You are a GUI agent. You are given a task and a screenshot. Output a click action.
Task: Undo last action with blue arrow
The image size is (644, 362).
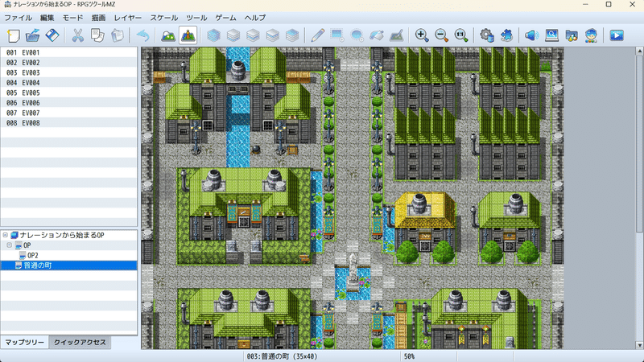click(142, 35)
